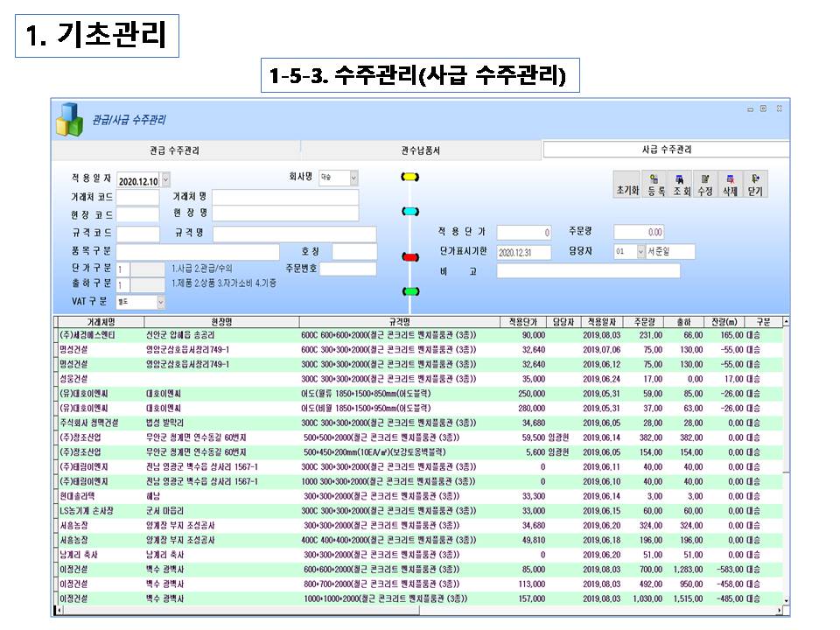Image resolution: width=840 pixels, height=630 pixels.
Task: Select the 주식회사 청맥건설 row
Action: click(419, 423)
